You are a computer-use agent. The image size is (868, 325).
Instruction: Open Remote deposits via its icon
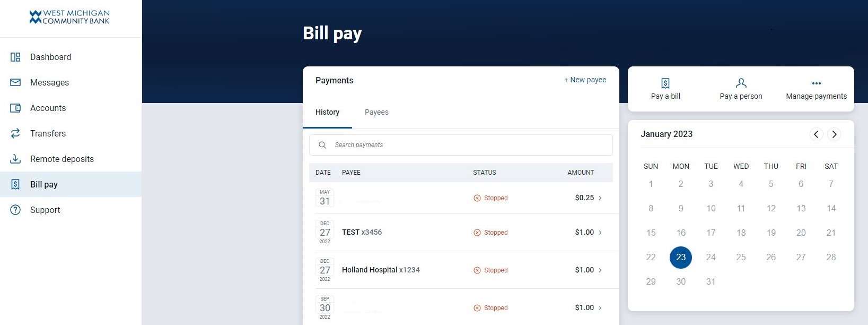click(x=15, y=159)
